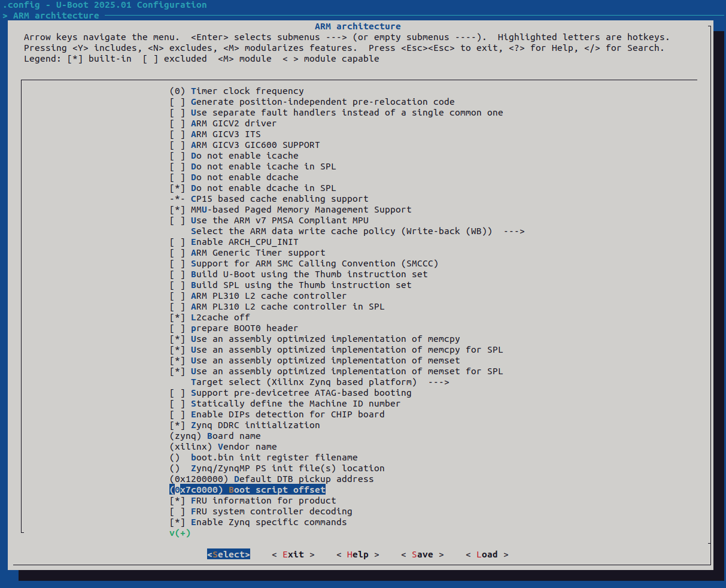The height and width of the screenshot is (588, 726).
Task: Toggle Build U-Boot using Thumb instruction set
Action: [x=298, y=274]
